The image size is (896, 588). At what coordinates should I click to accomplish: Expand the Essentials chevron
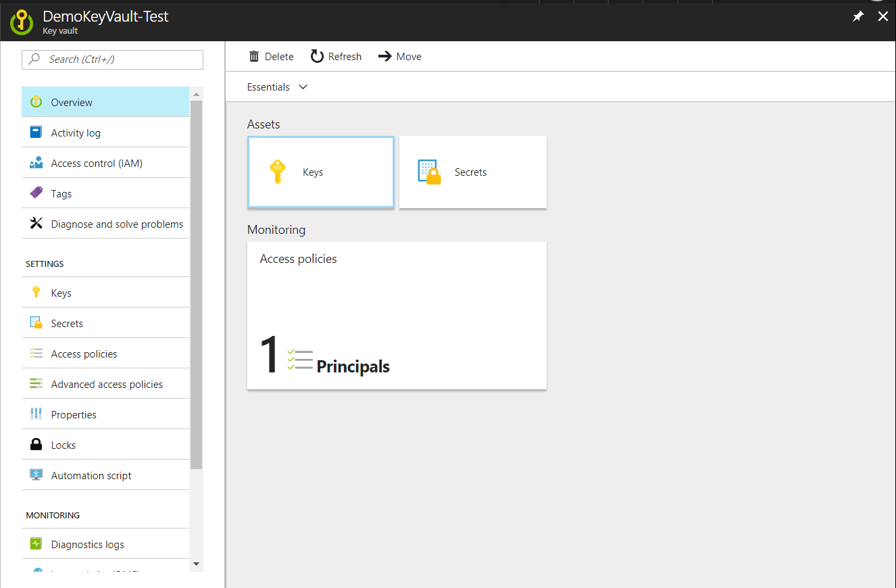pyautogui.click(x=303, y=87)
